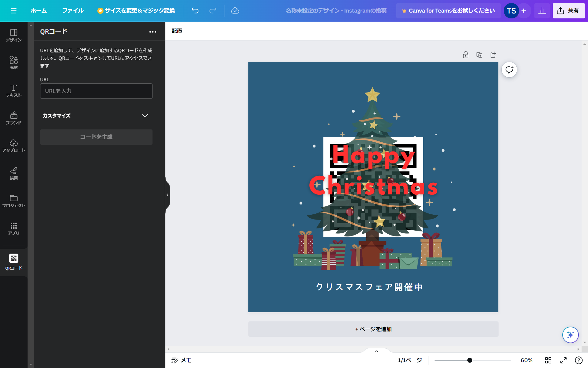
Task: Open the デザイン (Design) sidebar panel
Action: click(13, 35)
